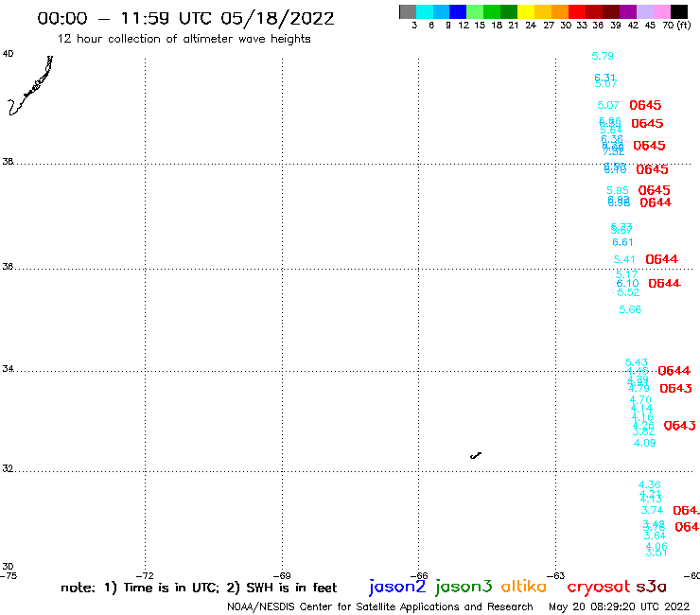
Task: Click the wave height value 5.52
Action: point(628,292)
